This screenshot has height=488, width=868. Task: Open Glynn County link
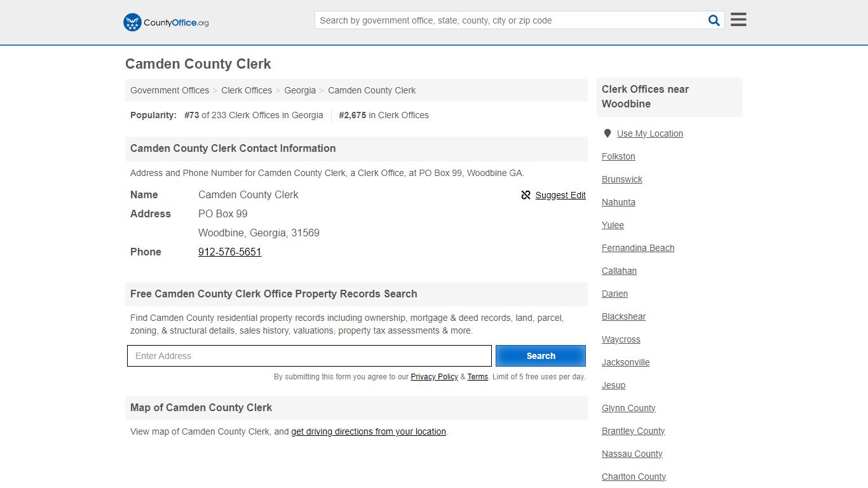tap(628, 408)
